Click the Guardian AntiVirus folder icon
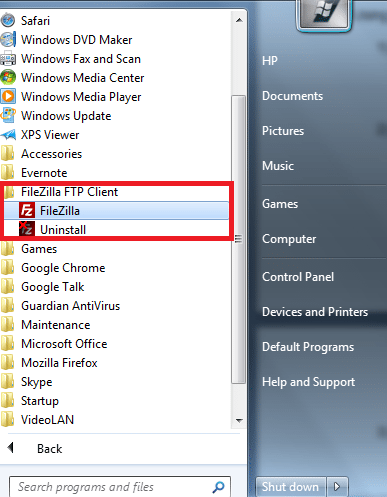This screenshot has width=387, height=497. click(x=8, y=306)
